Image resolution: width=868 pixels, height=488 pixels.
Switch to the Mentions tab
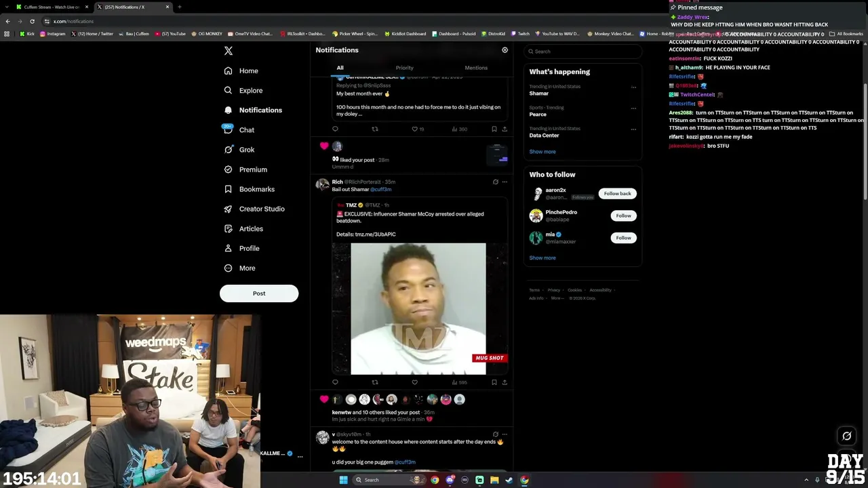coord(476,68)
